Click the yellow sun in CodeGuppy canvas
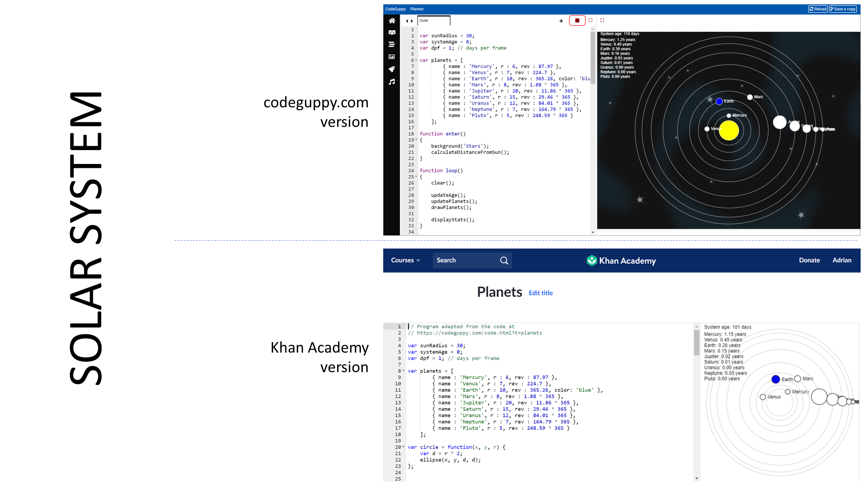Screen dimensions: 868x488 [729, 131]
